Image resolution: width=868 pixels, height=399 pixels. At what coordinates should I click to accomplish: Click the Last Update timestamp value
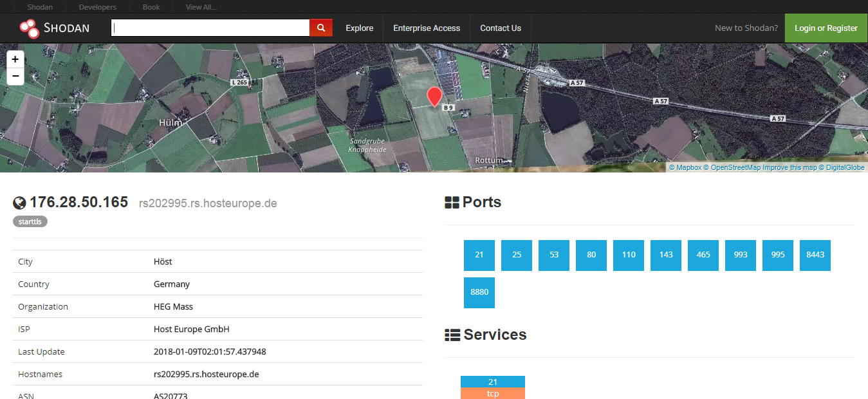point(210,352)
